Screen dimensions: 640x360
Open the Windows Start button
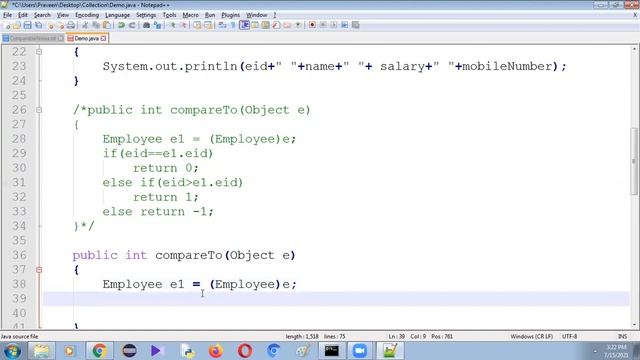pyautogui.click(x=12, y=351)
